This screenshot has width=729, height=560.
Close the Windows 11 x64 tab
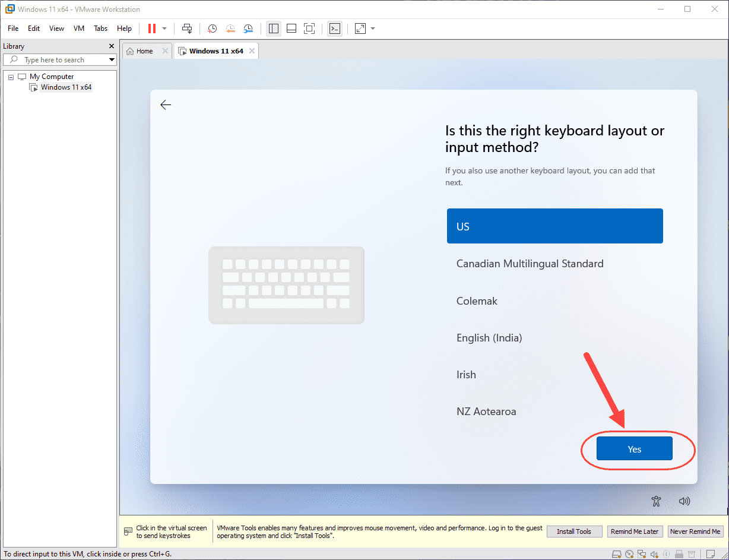coord(252,51)
